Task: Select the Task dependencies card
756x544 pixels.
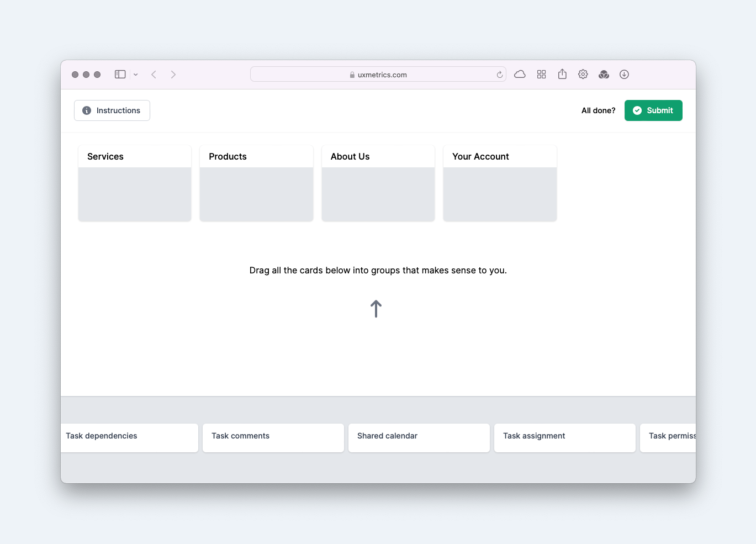Action: (x=129, y=438)
